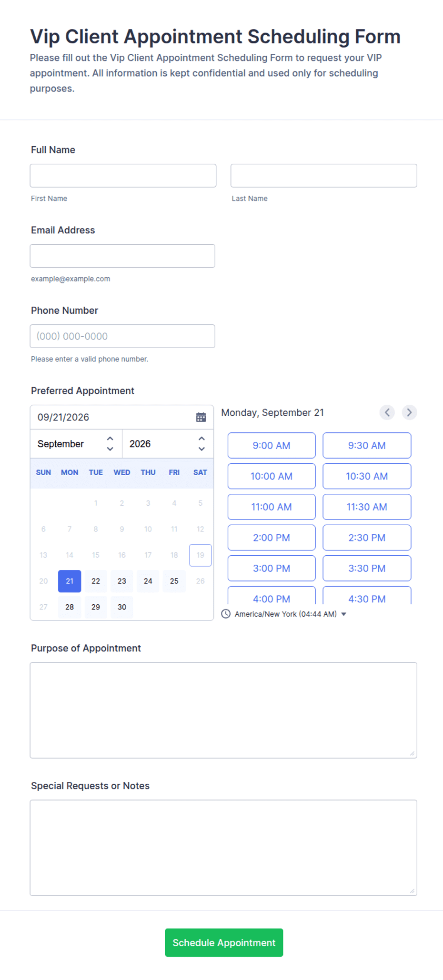This screenshot has width=443, height=980.
Task: Select the 9:00 AM time slot
Action: (x=272, y=446)
